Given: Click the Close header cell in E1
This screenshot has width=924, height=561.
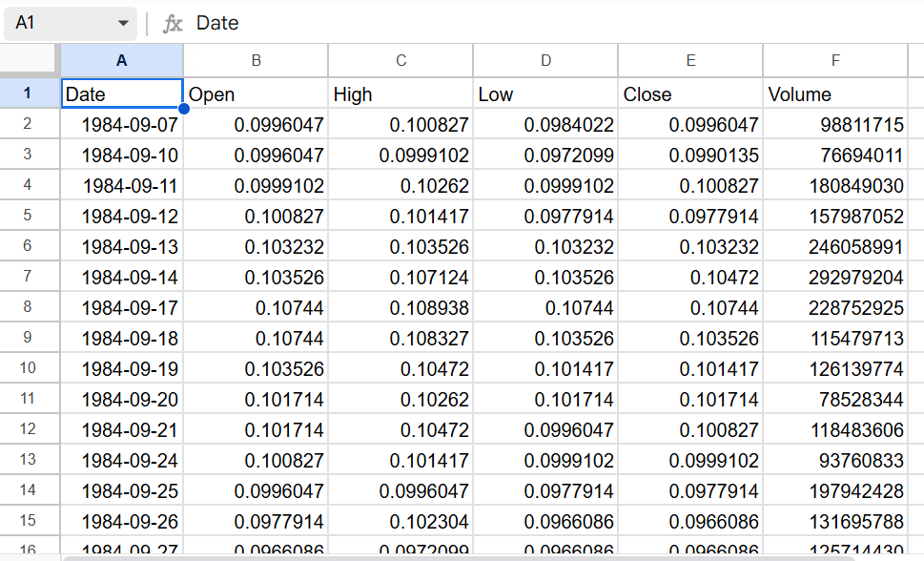Looking at the screenshot, I should click(x=690, y=93).
